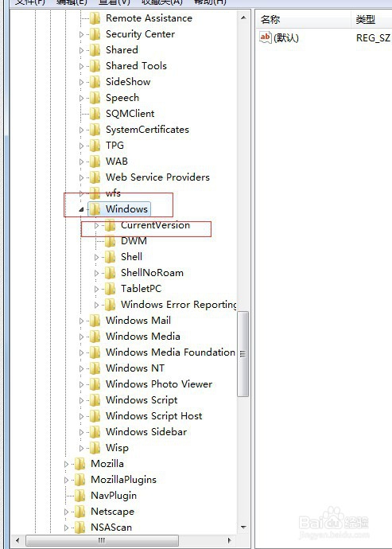The width and height of the screenshot is (392, 549).
Task: Click the SystemCertificates folder icon
Action: click(x=95, y=130)
